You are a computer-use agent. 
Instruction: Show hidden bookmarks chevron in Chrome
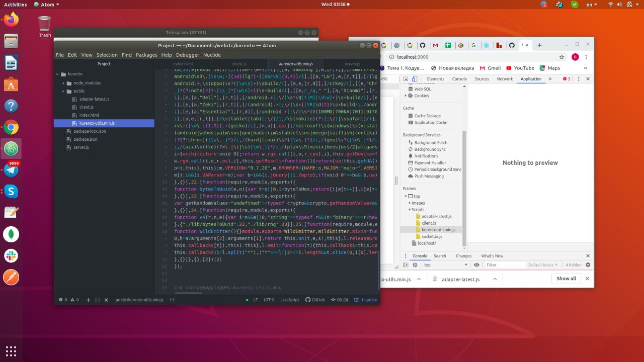pyautogui.click(x=586, y=68)
